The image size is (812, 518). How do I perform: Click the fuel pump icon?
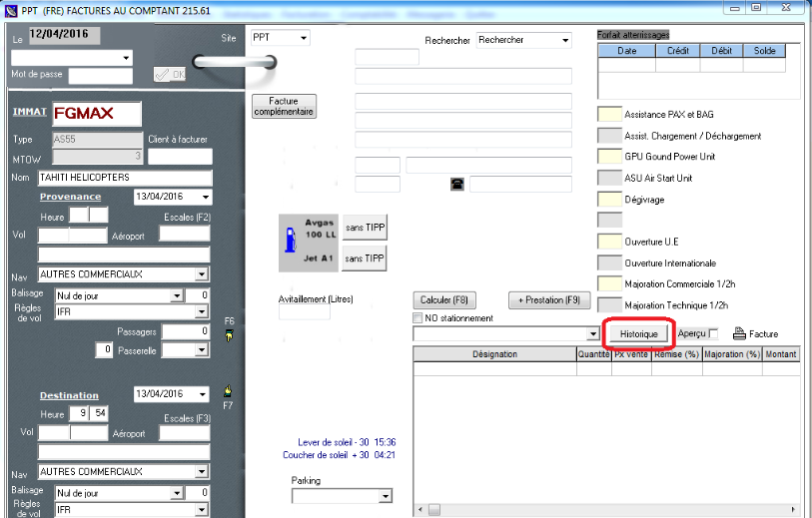[292, 242]
